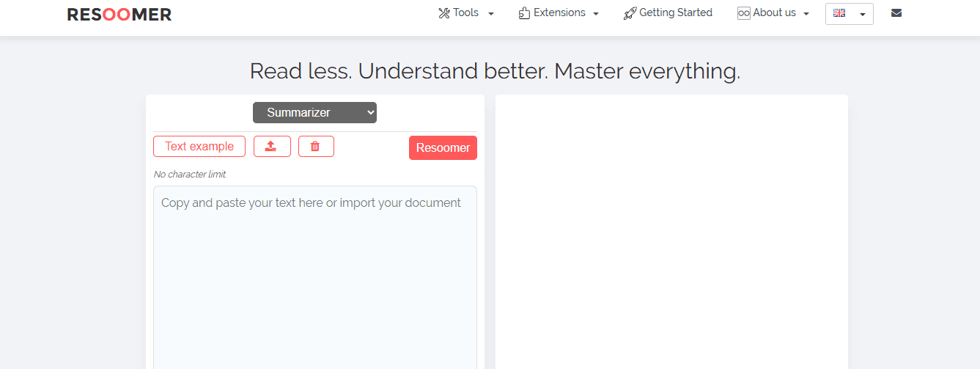The height and width of the screenshot is (369, 980).
Task: Click the Extensions puzzle icon
Action: (524, 12)
